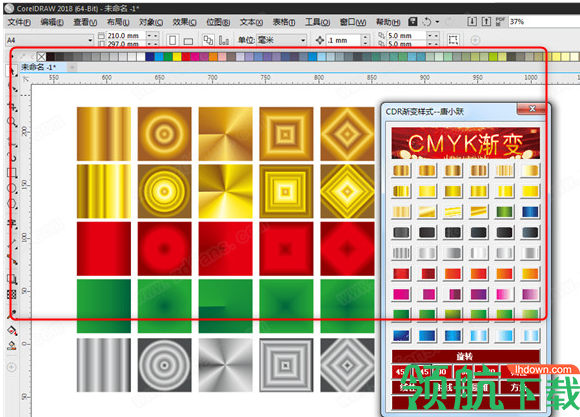The image size is (580, 417).
Task: Open the 文本(X) menu
Action: click(251, 22)
